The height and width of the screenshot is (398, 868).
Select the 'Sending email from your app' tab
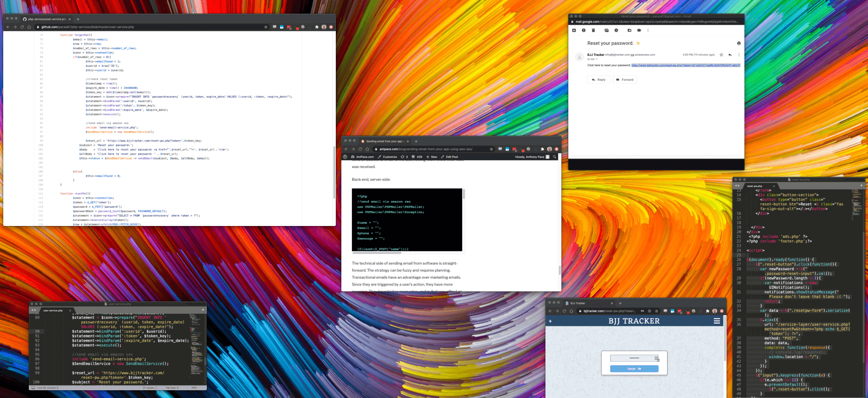coord(383,141)
